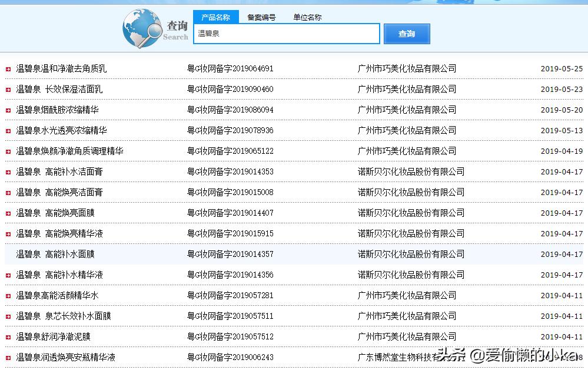Viewport: 588px width, 373px height.
Task: Click the red arrow icon beside 温碧泉 高能补水洁面膏
Action: pos(8,171)
